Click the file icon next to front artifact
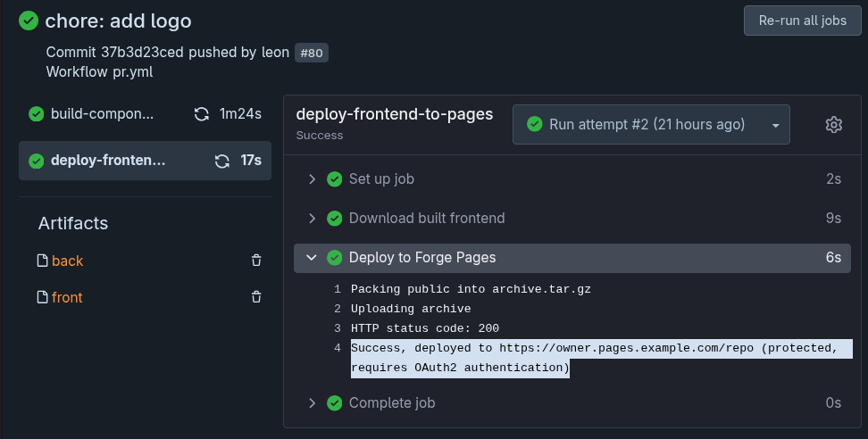This screenshot has width=868, height=439. point(42,297)
